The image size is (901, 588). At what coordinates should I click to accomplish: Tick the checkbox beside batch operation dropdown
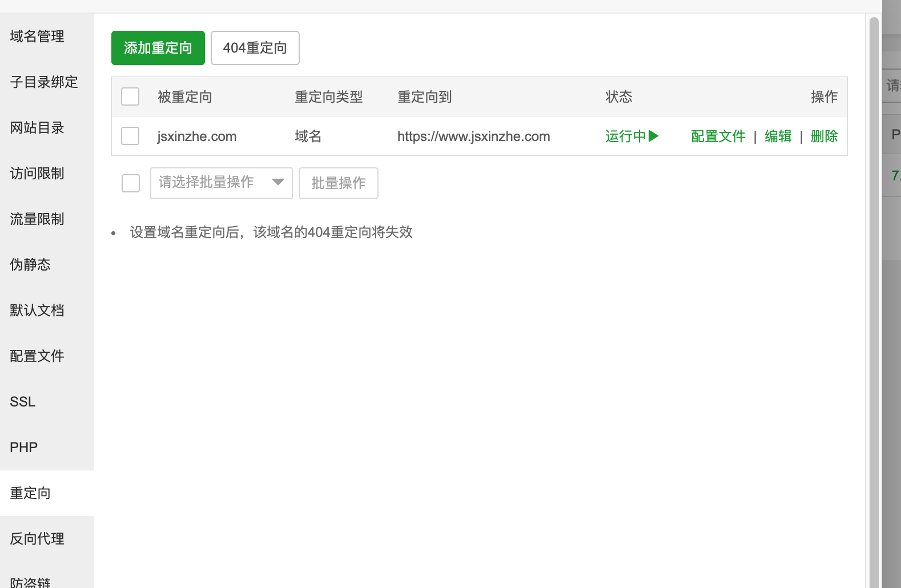pyautogui.click(x=131, y=183)
